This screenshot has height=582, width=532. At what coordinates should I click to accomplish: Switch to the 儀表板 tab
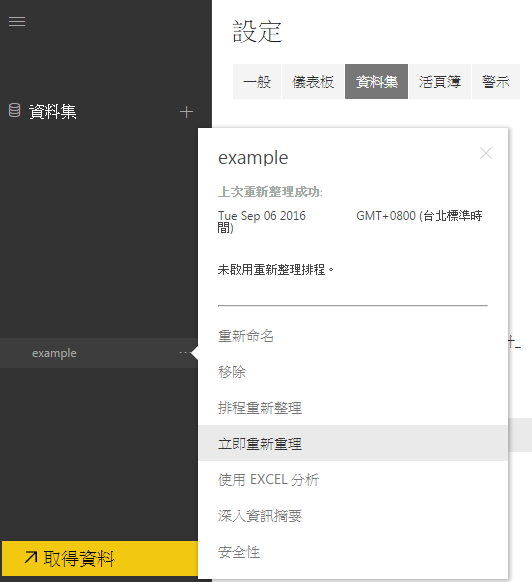coord(313,82)
